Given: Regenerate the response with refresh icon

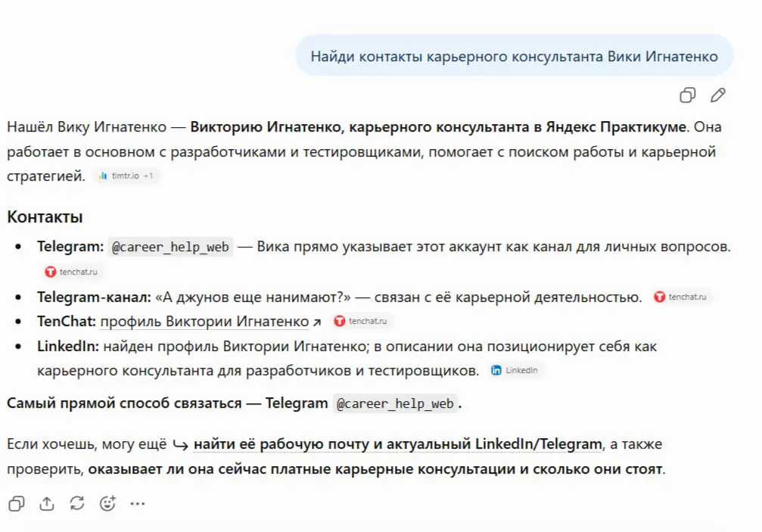Looking at the screenshot, I should [x=77, y=503].
